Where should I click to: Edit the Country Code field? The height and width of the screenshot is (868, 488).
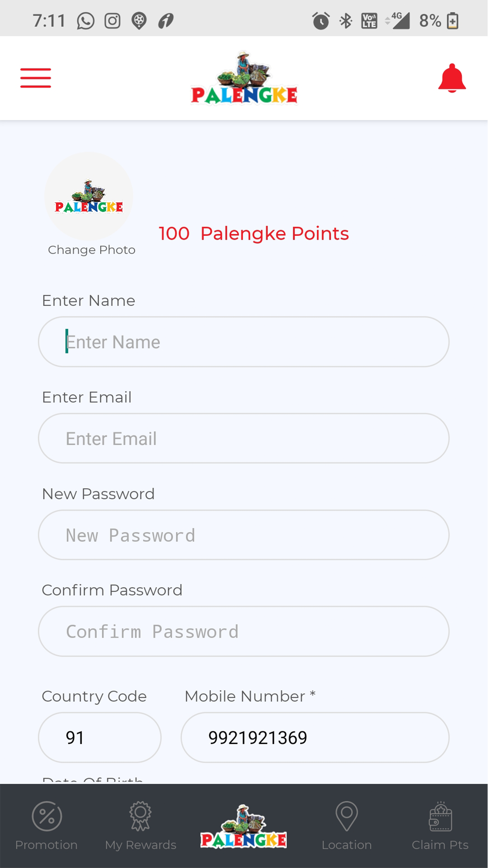tap(100, 737)
